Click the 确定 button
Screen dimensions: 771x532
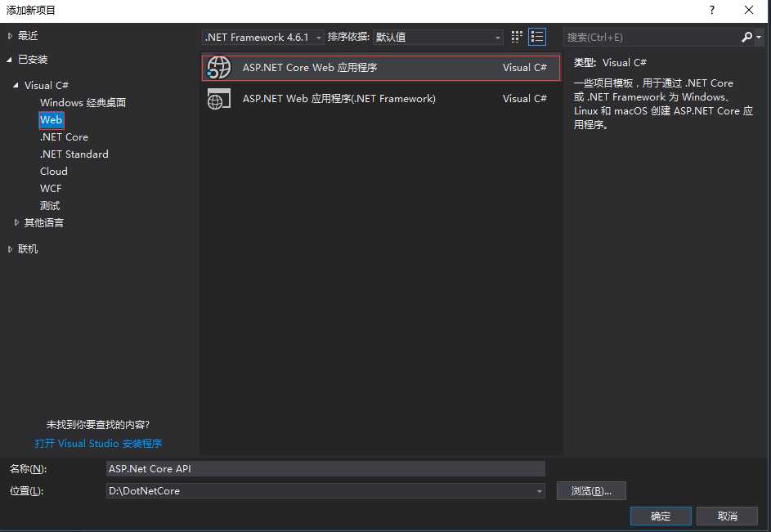pos(661,516)
